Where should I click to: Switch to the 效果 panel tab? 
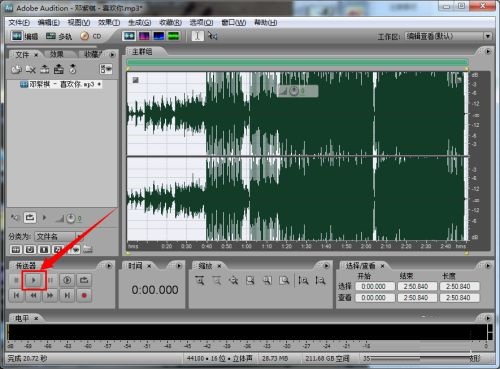point(56,54)
